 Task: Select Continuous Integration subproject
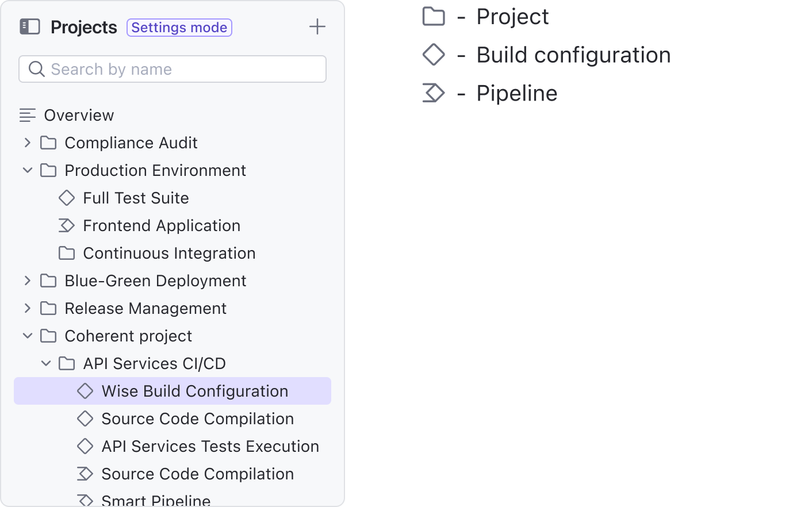tap(169, 253)
